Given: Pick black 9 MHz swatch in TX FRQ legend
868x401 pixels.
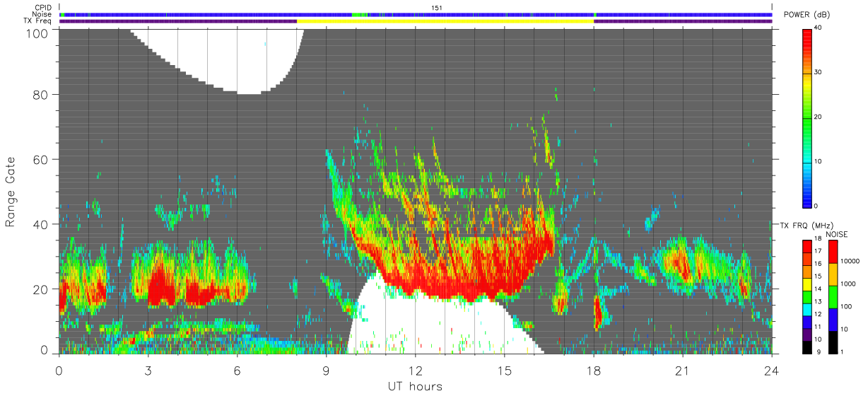Looking at the screenshot, I should (807, 349).
